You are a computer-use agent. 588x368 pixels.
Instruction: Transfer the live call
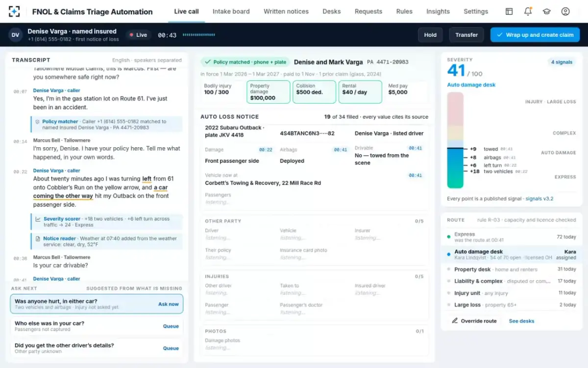466,35
